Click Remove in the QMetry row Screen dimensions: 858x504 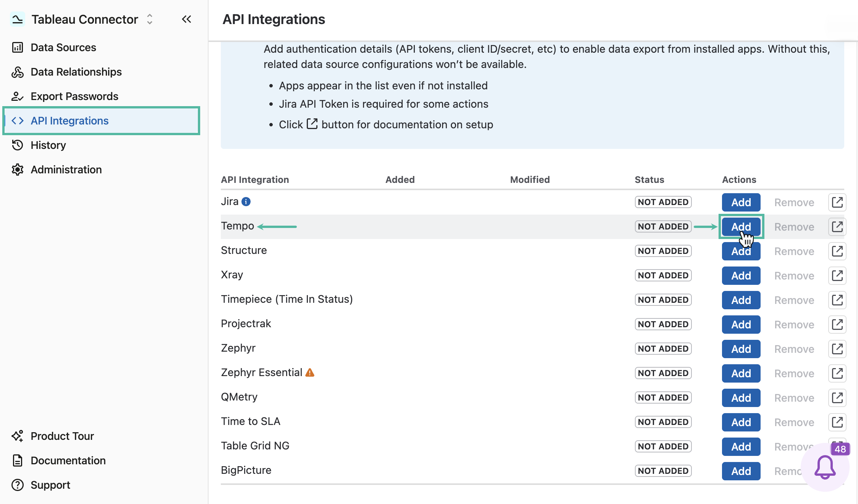pos(794,398)
